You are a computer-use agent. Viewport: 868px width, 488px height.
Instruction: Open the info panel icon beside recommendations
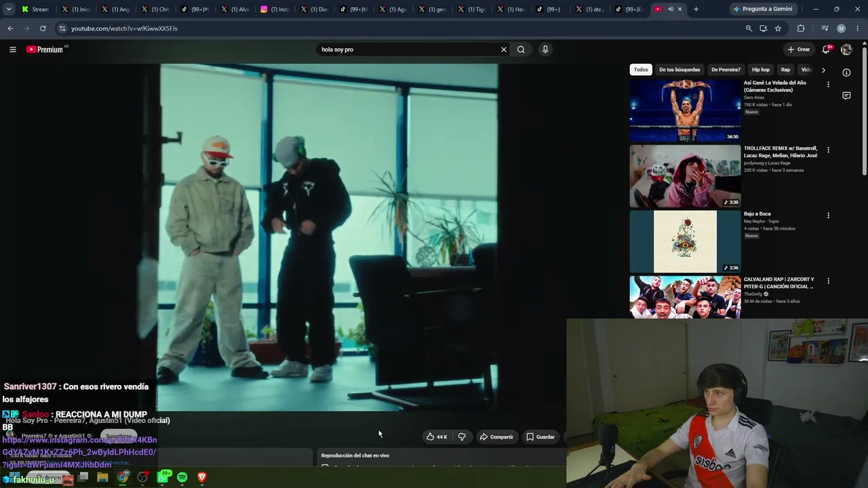point(846,73)
